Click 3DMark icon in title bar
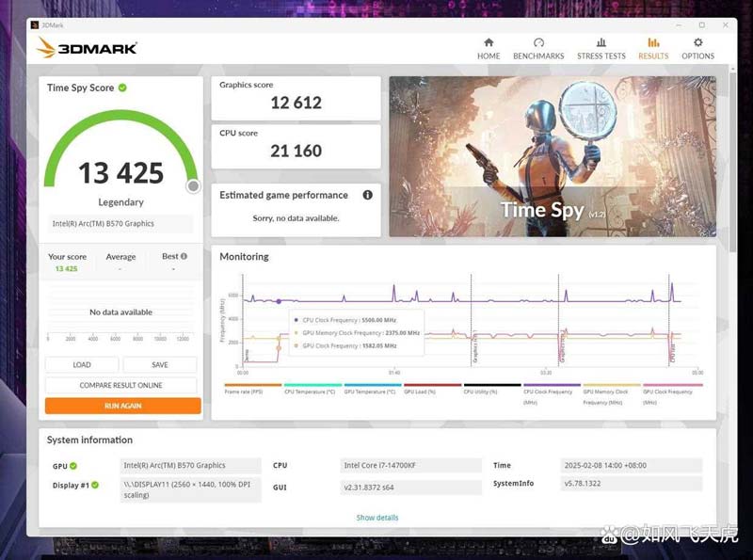The image size is (753, 560). (x=35, y=25)
